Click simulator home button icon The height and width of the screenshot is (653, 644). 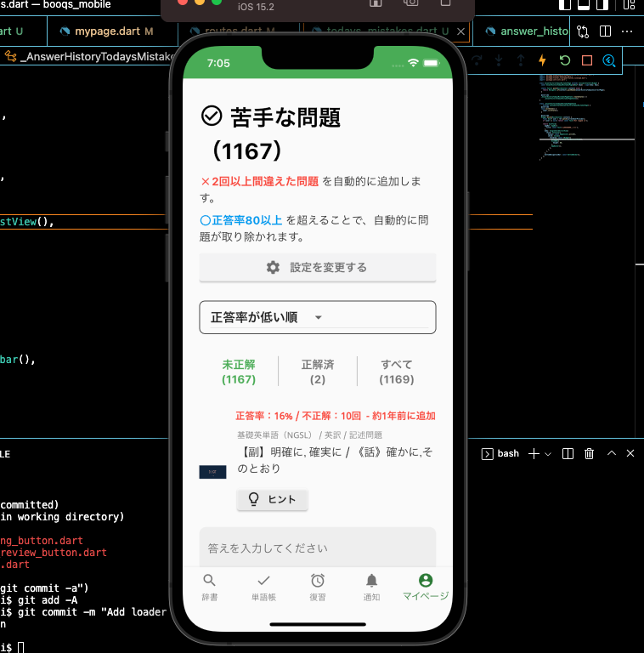[x=376, y=3]
